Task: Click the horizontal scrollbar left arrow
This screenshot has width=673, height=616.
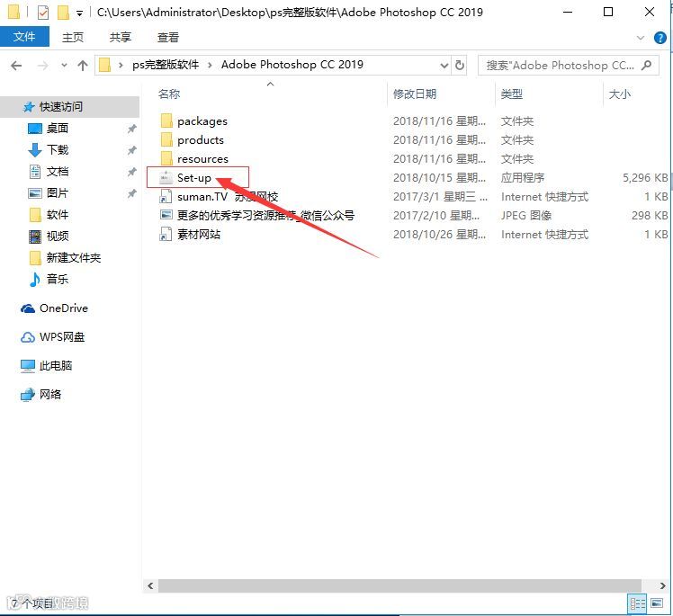Action: click(x=150, y=586)
